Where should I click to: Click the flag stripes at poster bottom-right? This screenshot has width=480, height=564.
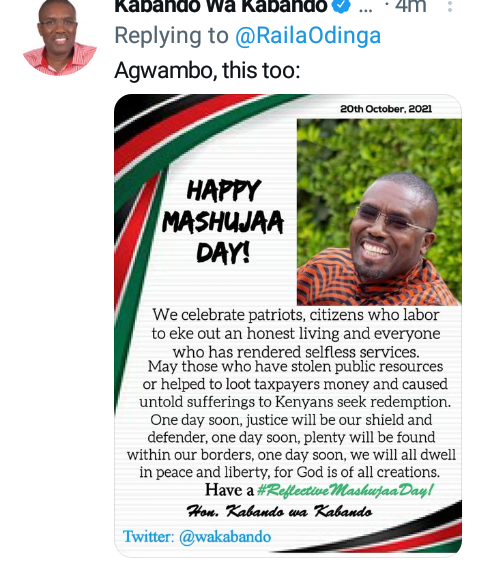point(374,532)
